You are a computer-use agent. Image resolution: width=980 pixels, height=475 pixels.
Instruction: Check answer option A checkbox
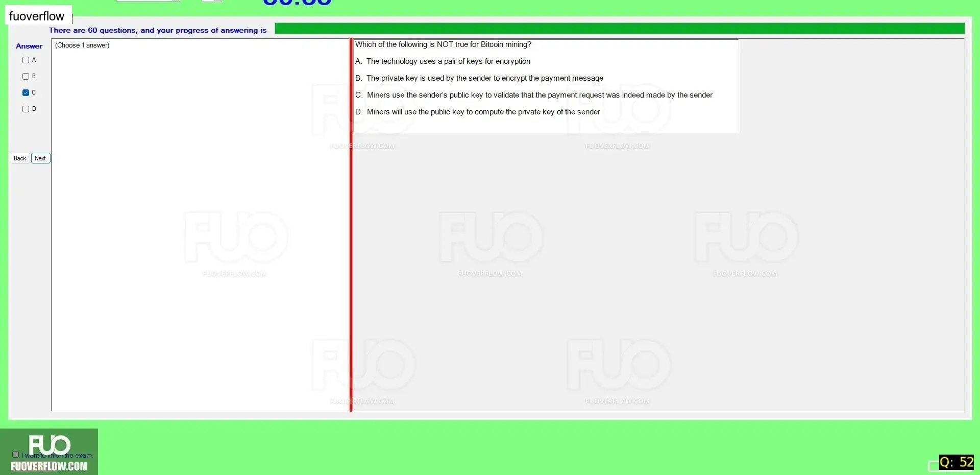pyautogui.click(x=26, y=60)
